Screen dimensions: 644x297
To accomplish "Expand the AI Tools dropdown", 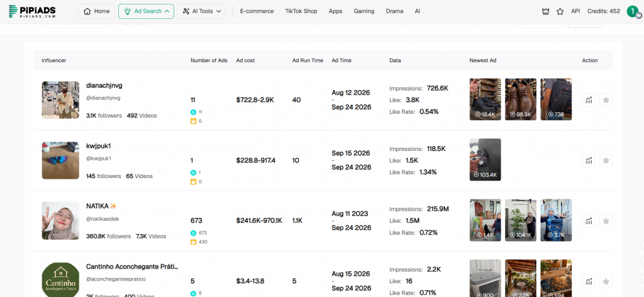I will click(202, 11).
